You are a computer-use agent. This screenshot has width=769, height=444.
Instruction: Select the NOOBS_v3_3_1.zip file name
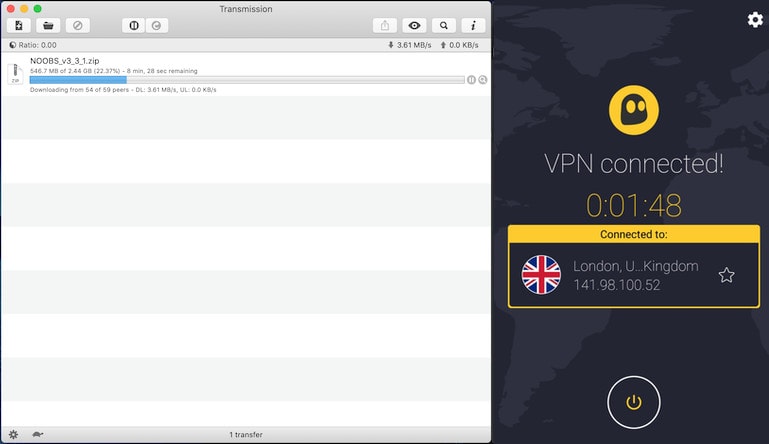click(64, 61)
